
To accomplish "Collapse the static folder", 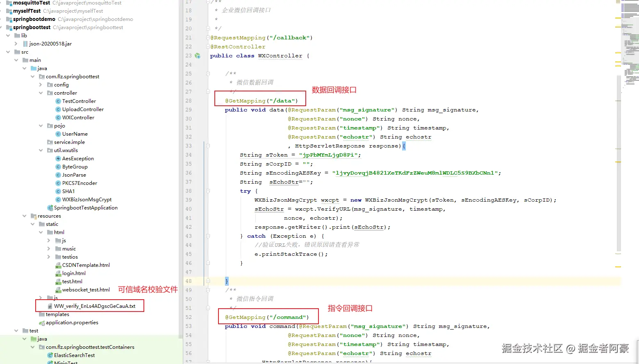I will click(32, 224).
